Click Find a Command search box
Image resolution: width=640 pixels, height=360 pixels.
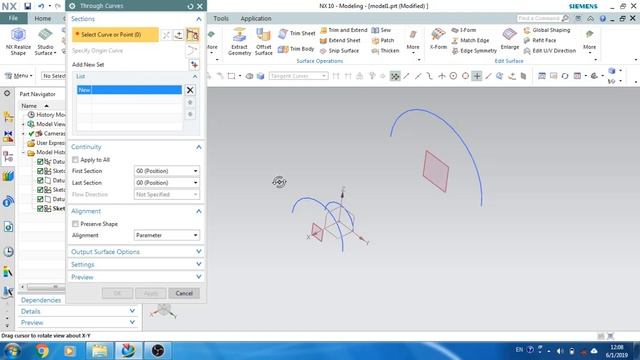(542, 18)
